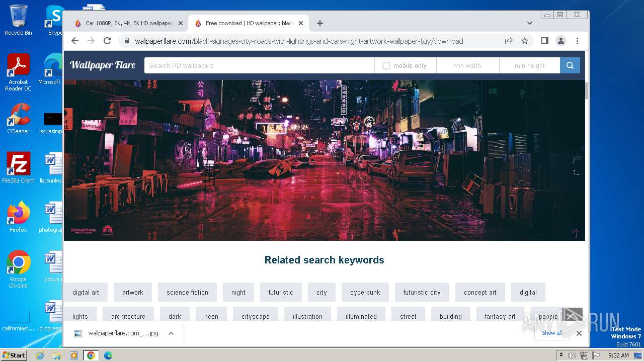This screenshot has height=362, width=644.
Task: Click the volume speaker tray icon
Action: coord(572,355)
